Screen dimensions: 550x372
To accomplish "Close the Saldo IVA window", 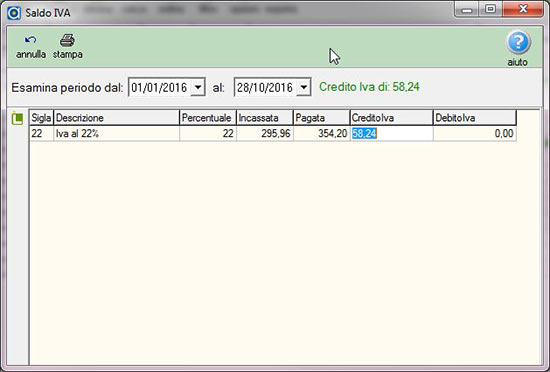I will tap(523, 9).
